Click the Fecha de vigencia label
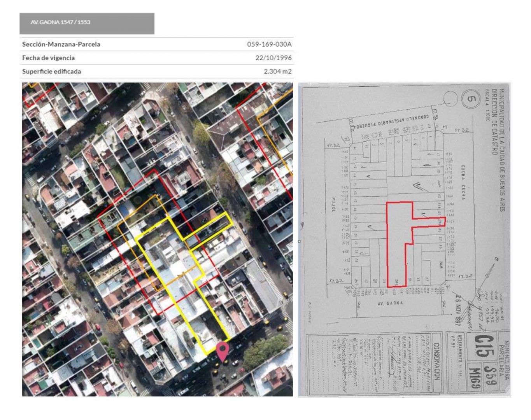 pyautogui.click(x=48, y=58)
